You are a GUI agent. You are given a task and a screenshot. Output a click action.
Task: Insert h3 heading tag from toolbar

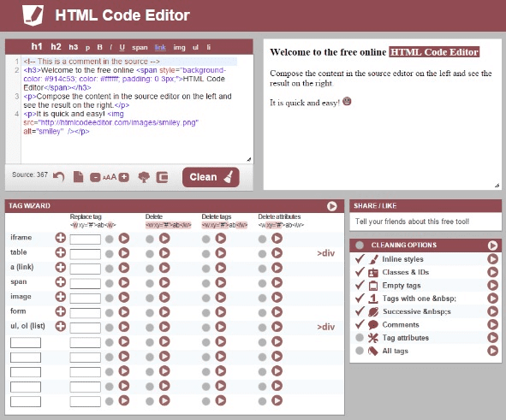pyautogui.click(x=74, y=47)
